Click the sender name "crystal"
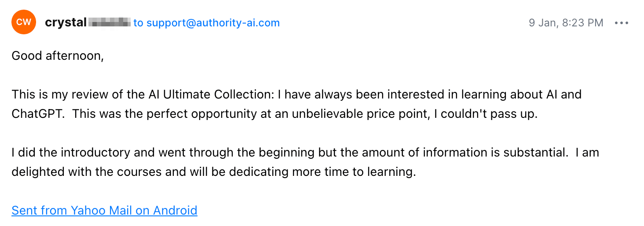This screenshot has width=644, height=226. [66, 23]
